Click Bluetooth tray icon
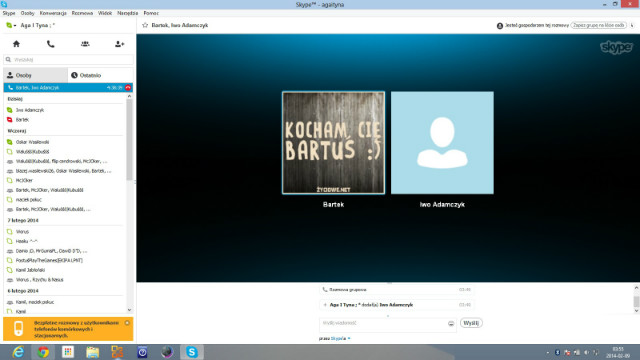The image size is (640, 360). pos(558,352)
